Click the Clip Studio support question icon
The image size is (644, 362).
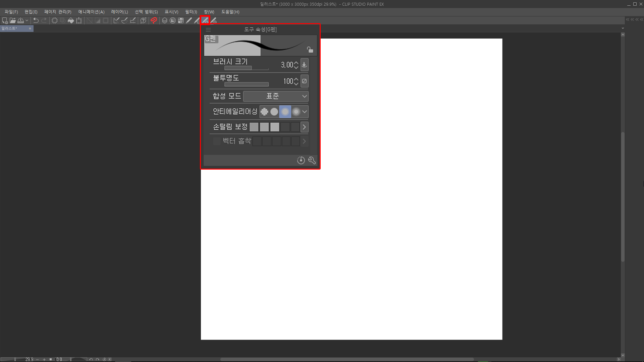pyautogui.click(x=143, y=20)
